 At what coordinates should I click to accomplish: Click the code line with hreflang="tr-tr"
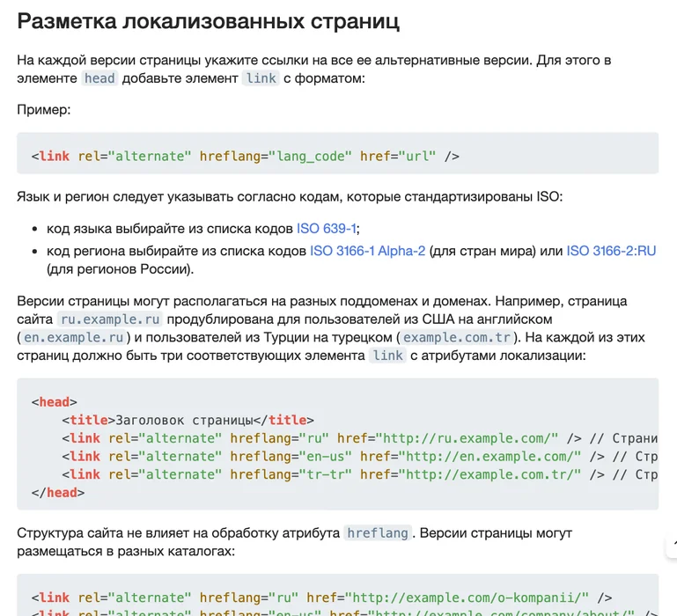(x=360, y=474)
